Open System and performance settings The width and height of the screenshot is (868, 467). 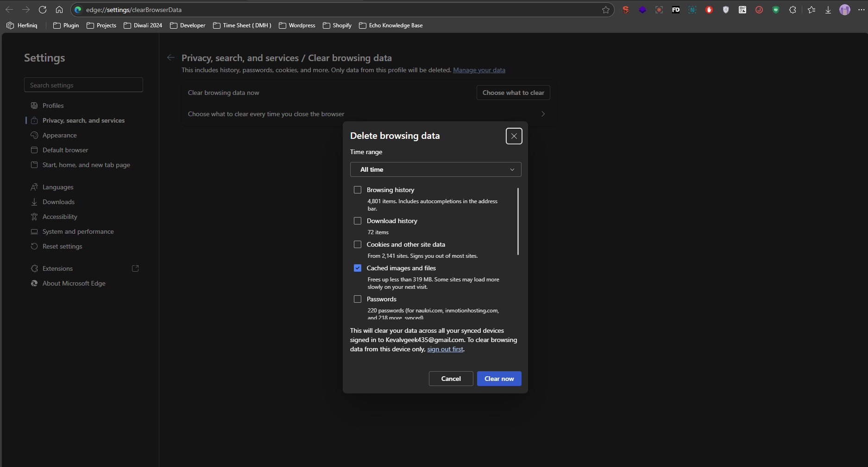(x=78, y=231)
